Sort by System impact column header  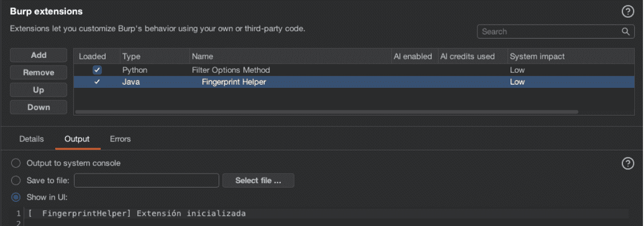point(571,56)
